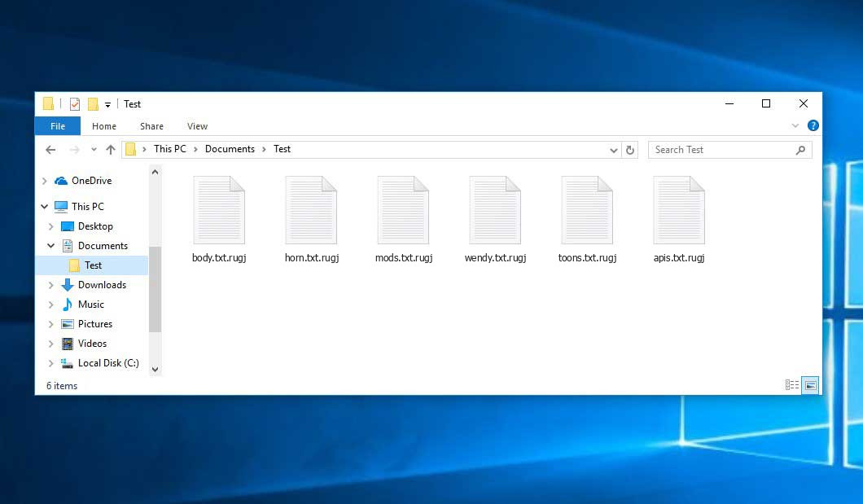Open the body.txt.rugj file
Viewport: 863px width, 504px height.
(x=219, y=209)
